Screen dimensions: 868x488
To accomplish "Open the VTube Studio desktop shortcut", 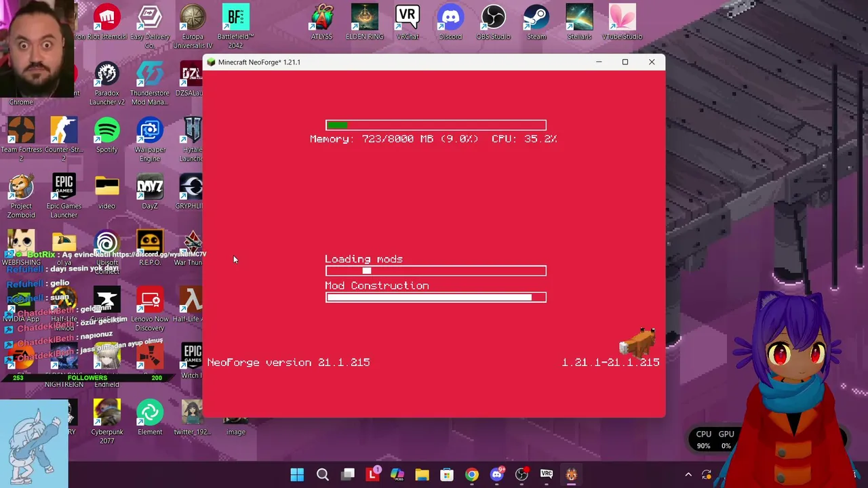I will (x=622, y=21).
